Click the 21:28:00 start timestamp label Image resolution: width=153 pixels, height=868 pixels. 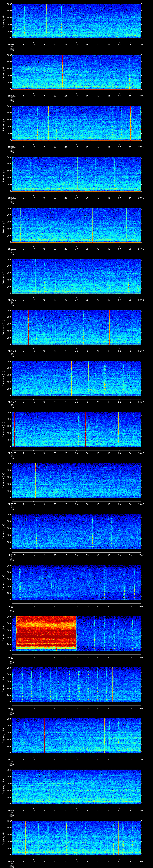[12, 657]
